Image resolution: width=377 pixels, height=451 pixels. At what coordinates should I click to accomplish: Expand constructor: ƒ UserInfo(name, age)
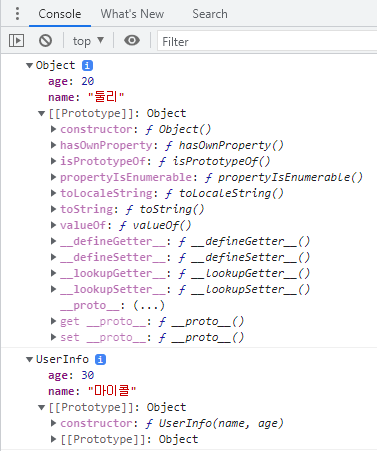tap(53, 423)
